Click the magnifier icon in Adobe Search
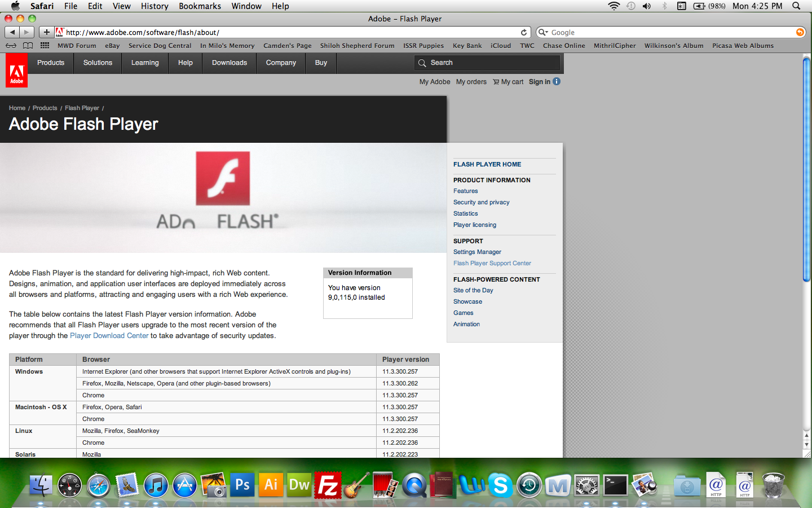Viewport: 812px width, 508px height. pos(422,63)
